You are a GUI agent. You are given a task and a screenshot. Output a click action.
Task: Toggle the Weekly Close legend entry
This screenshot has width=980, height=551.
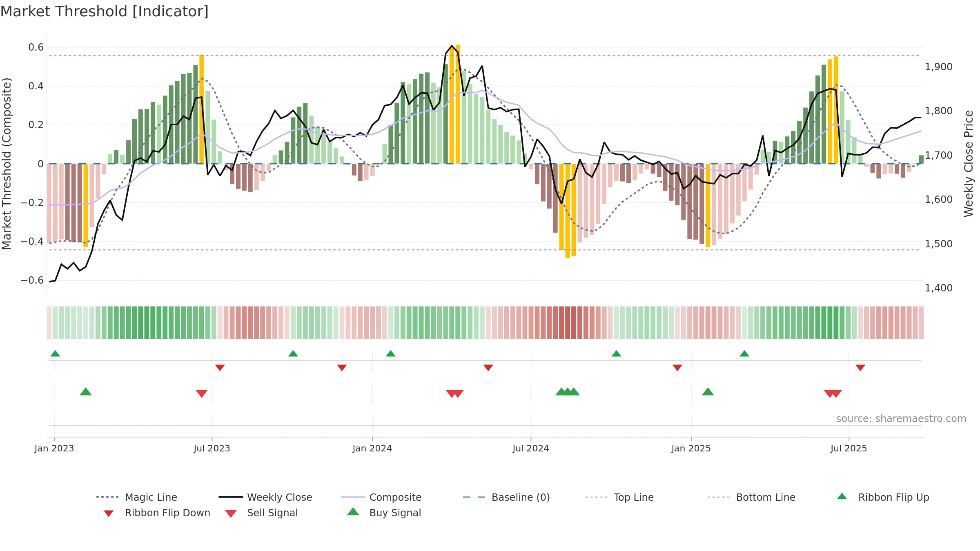coord(265,497)
